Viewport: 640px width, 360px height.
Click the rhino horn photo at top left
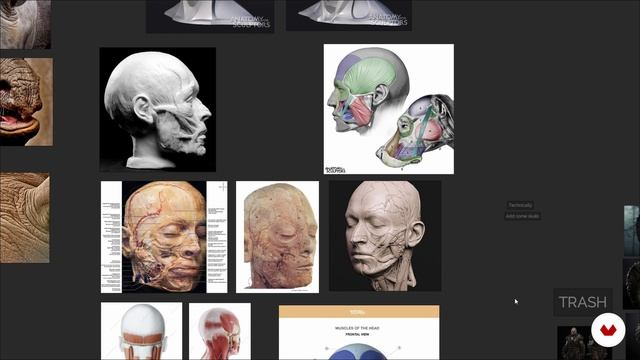25,24
